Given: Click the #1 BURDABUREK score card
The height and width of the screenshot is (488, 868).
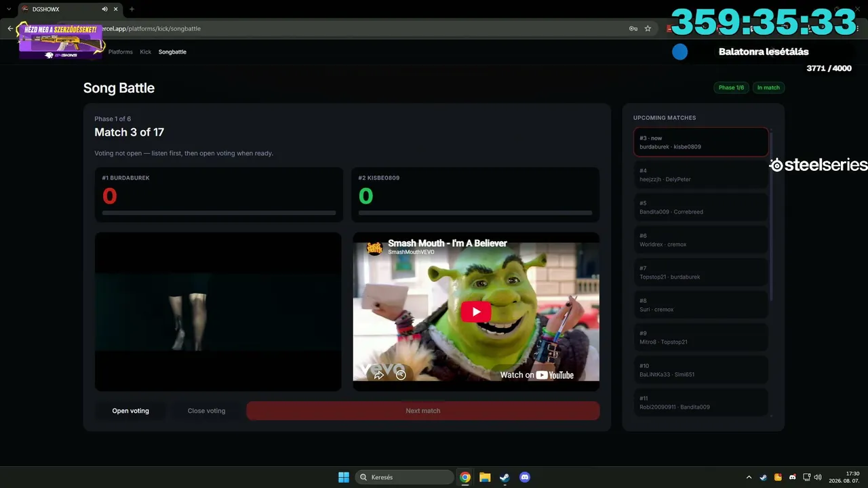Looking at the screenshot, I should [x=218, y=195].
